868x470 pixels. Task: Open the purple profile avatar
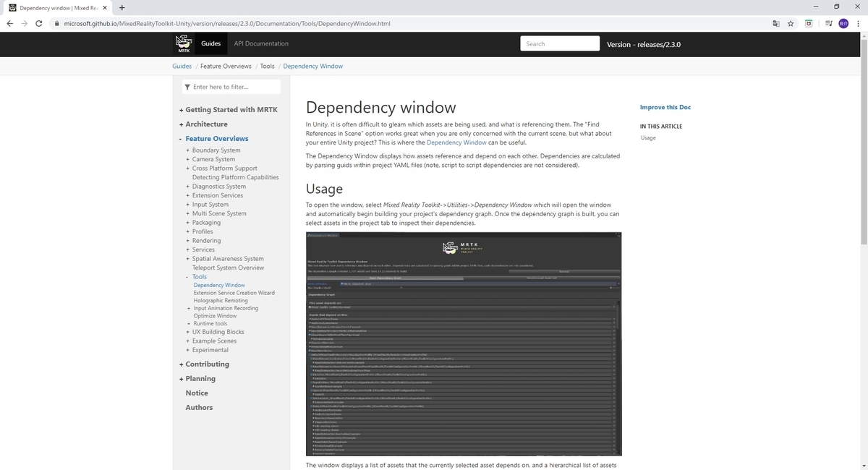coord(843,23)
